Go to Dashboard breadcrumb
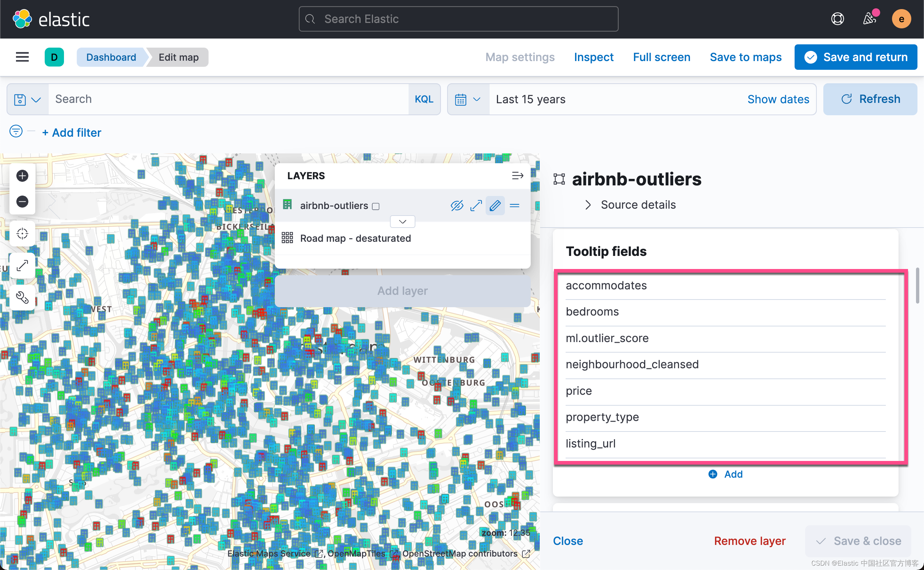924x570 pixels. pyautogui.click(x=111, y=57)
